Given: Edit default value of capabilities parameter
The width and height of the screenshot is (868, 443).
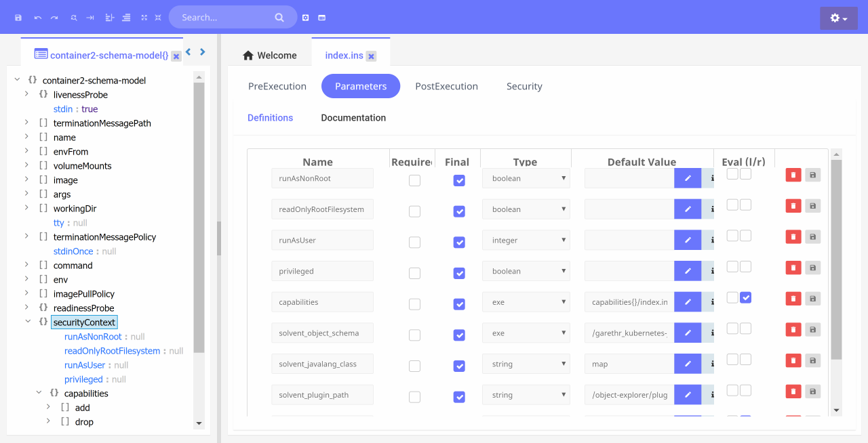Looking at the screenshot, I should [x=688, y=301].
